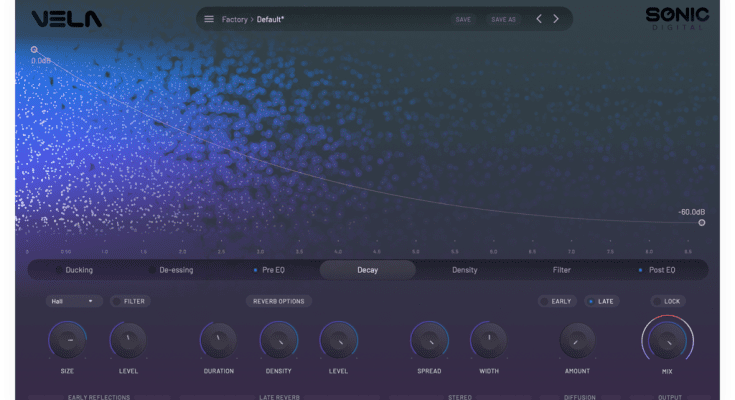
Task: Switch to the Post EQ tab
Action: (x=657, y=270)
